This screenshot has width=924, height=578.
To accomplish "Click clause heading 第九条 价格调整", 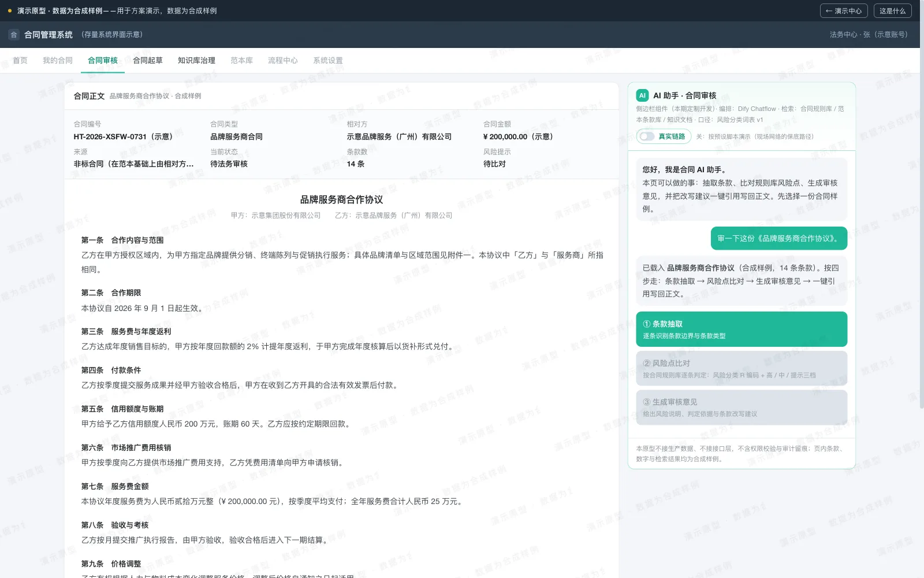I will pos(111,564).
